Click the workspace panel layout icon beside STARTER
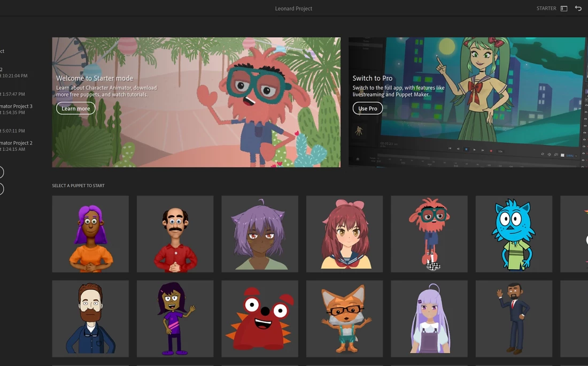Image resolution: width=588 pixels, height=366 pixels. [x=564, y=9]
